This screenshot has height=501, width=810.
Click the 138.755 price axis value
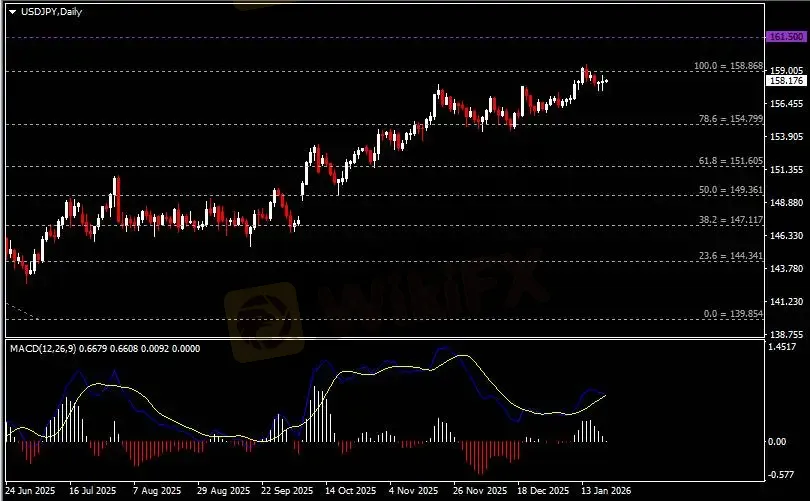pyautogui.click(x=787, y=334)
